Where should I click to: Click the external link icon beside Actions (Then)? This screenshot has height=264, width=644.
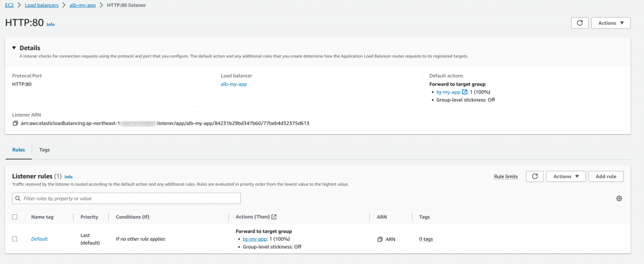tap(274, 217)
